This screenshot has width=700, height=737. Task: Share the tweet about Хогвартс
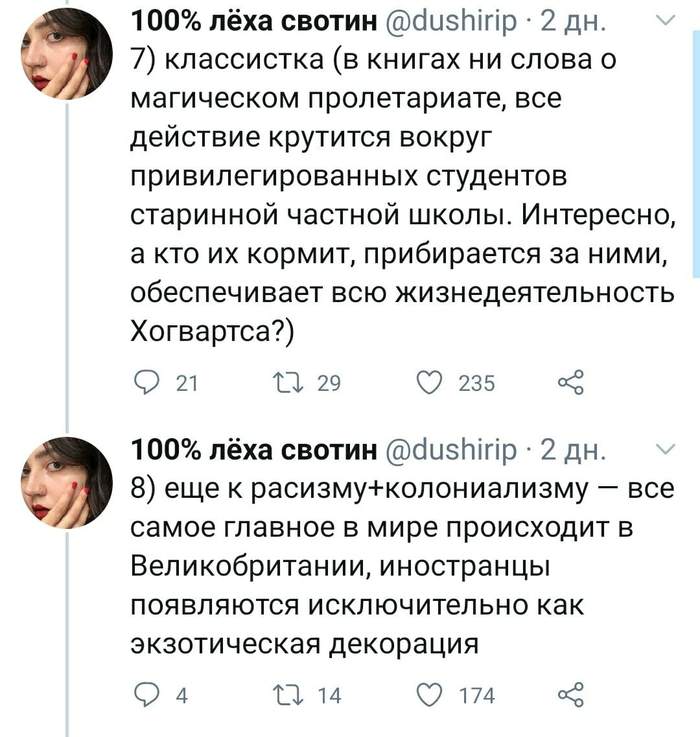[x=570, y=382]
